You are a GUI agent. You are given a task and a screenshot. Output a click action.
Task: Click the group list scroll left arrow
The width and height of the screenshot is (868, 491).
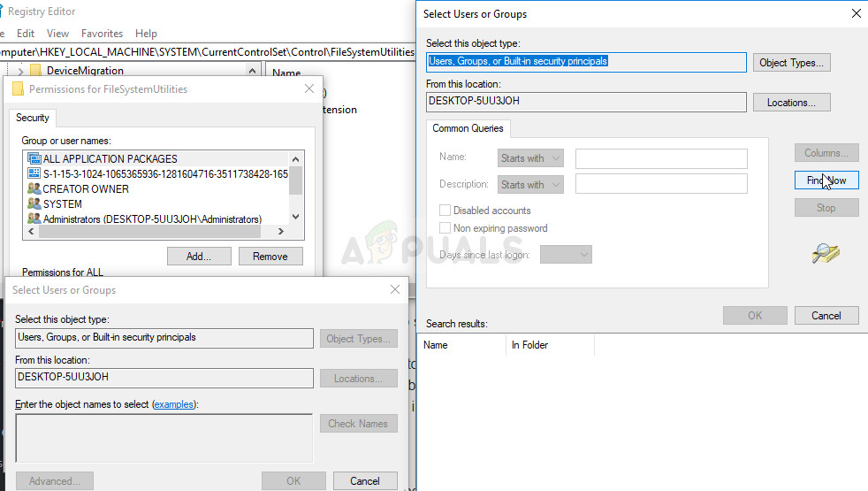coord(31,231)
